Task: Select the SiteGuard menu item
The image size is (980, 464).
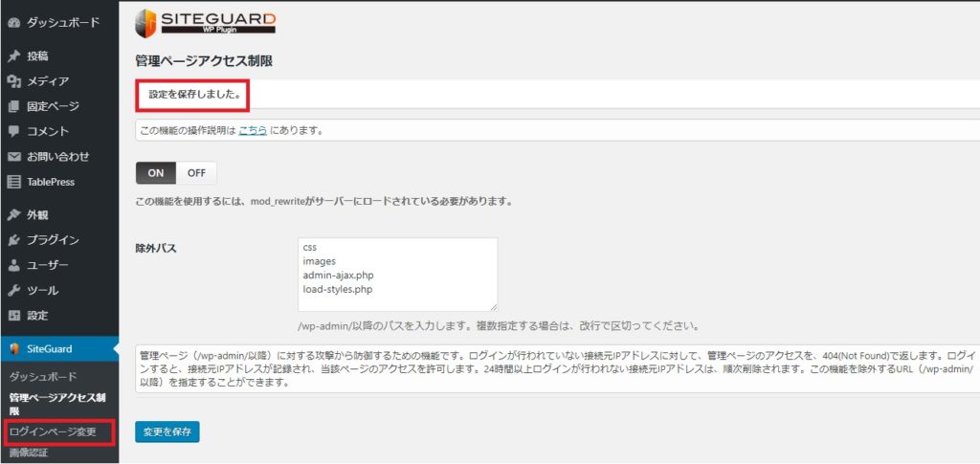Action: (x=59, y=348)
